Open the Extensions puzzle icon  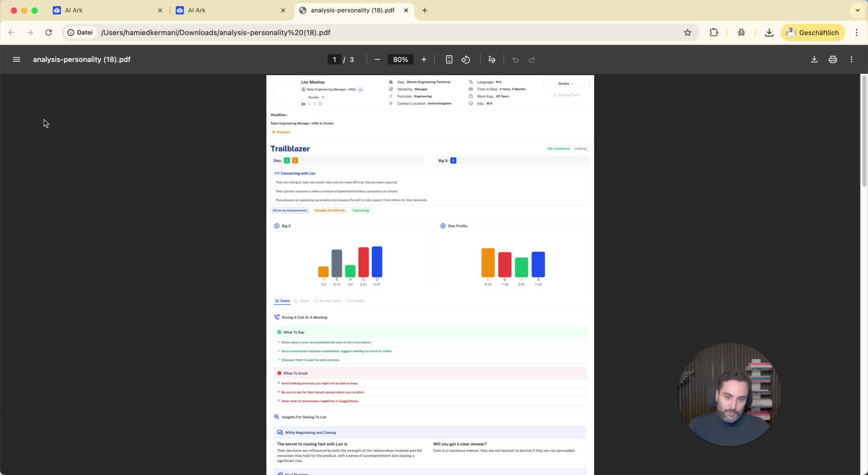714,33
